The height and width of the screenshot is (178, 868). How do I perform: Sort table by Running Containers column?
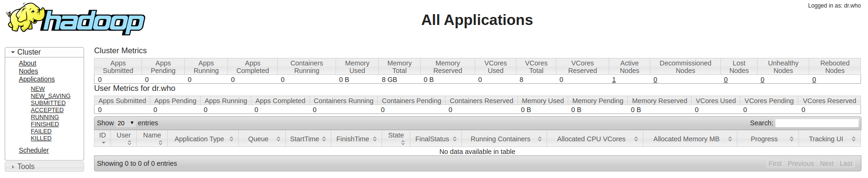click(x=504, y=139)
